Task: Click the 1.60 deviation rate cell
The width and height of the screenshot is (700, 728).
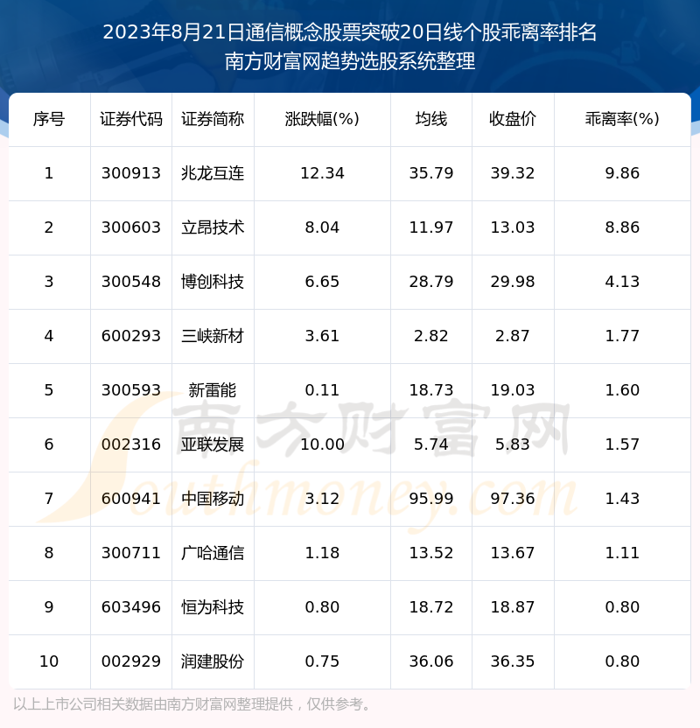Action: pyautogui.click(x=622, y=390)
